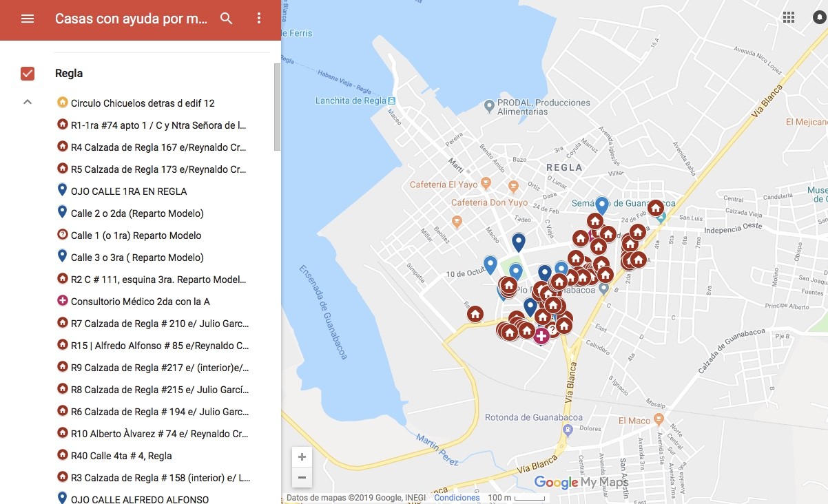The image size is (828, 504).
Task: Click the house marker west of cluster near Ensenada
Action: tap(475, 315)
